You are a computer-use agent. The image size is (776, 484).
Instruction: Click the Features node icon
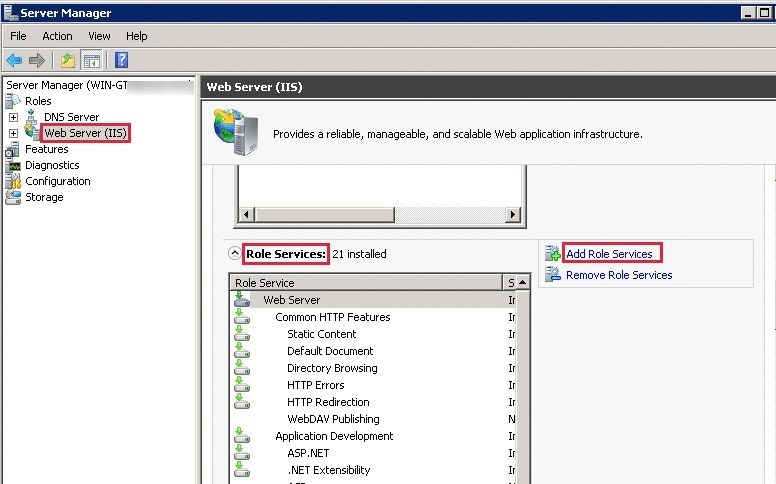tap(12, 149)
